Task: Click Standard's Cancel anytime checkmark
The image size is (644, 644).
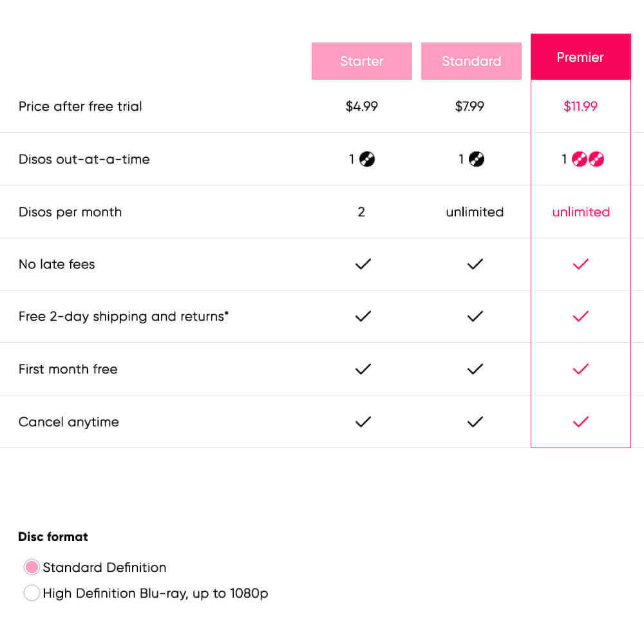Action: click(x=475, y=421)
